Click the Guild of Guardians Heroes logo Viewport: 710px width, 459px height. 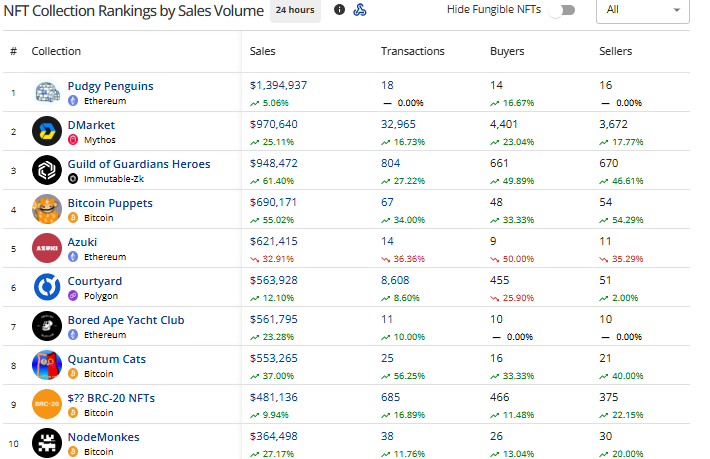[x=47, y=170]
